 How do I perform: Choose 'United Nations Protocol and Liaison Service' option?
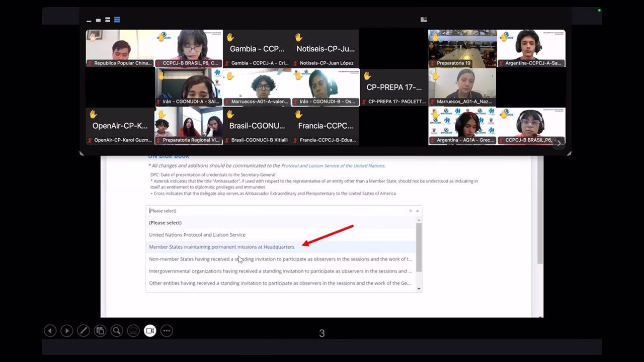pyautogui.click(x=197, y=235)
